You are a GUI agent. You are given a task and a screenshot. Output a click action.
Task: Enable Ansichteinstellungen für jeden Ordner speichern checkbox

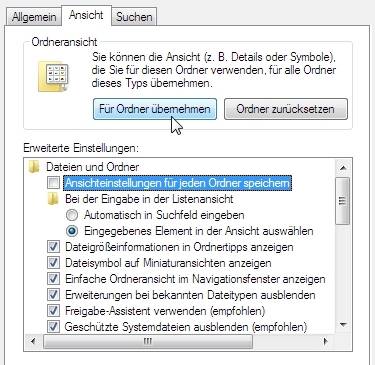tap(53, 183)
